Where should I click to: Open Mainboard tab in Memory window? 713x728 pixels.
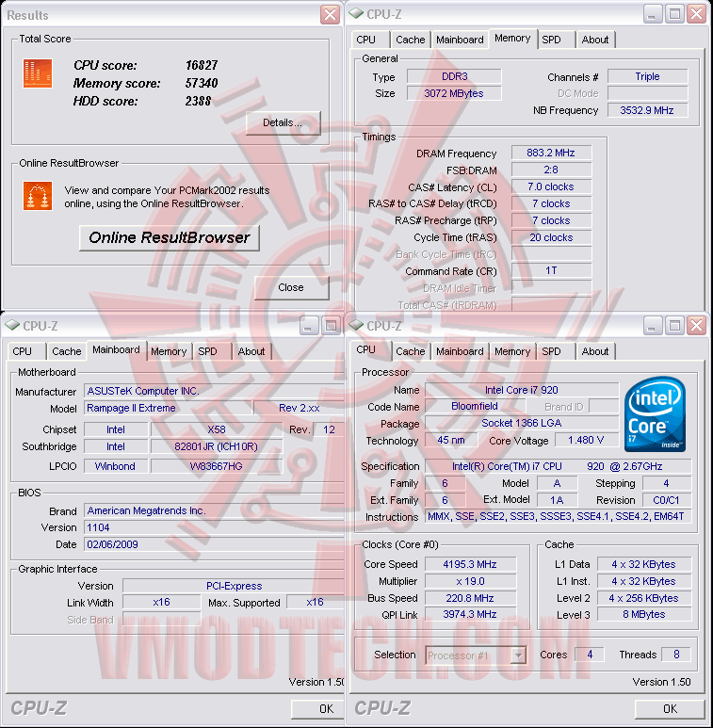[x=460, y=40]
